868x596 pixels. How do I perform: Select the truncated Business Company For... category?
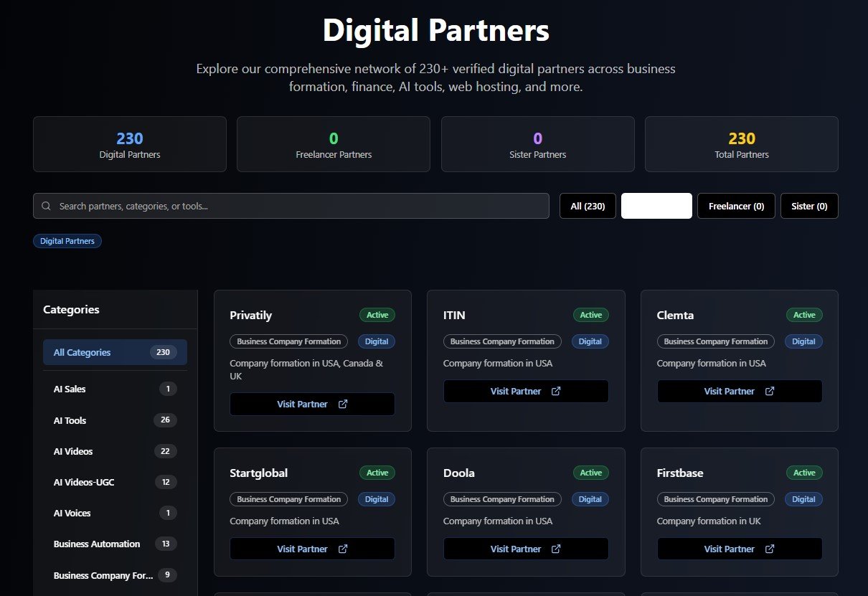pos(115,575)
